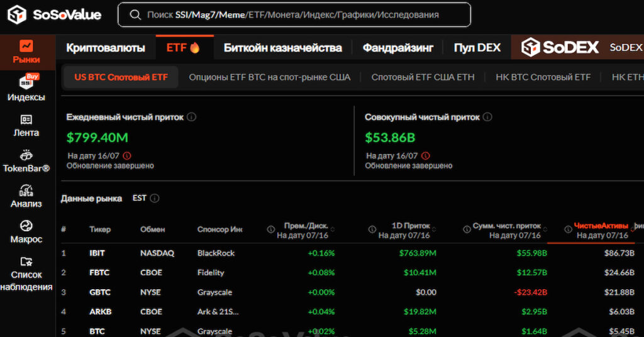Screen dimensions: 644x337
Task: Open the Анализ sidebar section
Action: tap(26, 197)
